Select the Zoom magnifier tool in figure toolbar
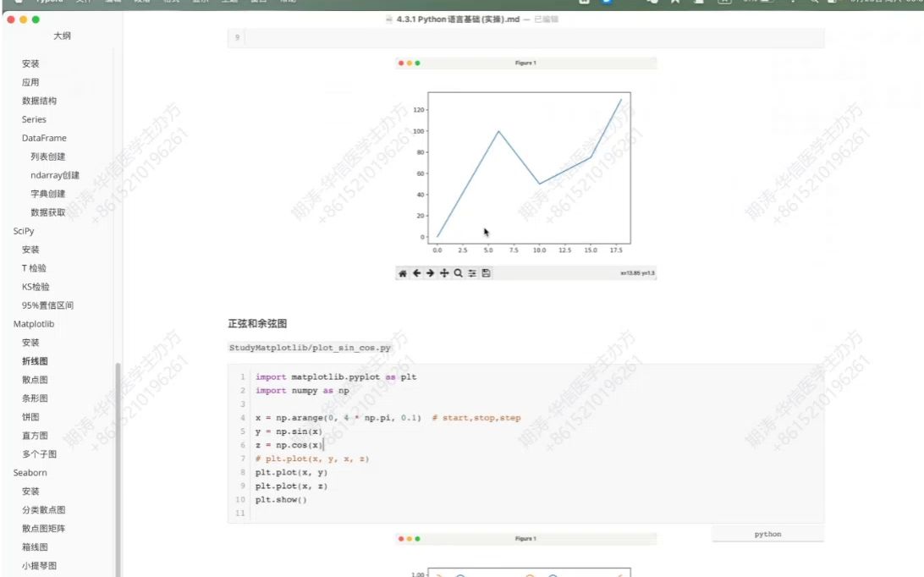Viewport: 924px width, 577px height. pos(457,272)
